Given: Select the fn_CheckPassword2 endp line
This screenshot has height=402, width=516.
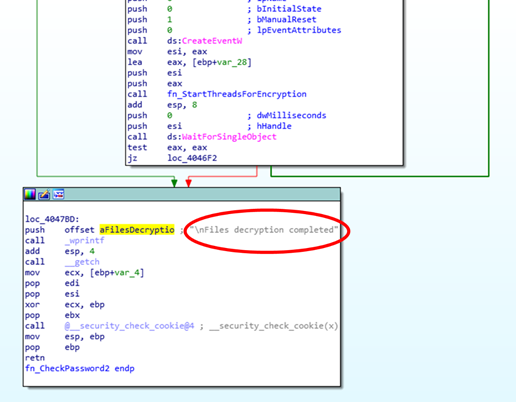Looking at the screenshot, I should click(x=80, y=368).
